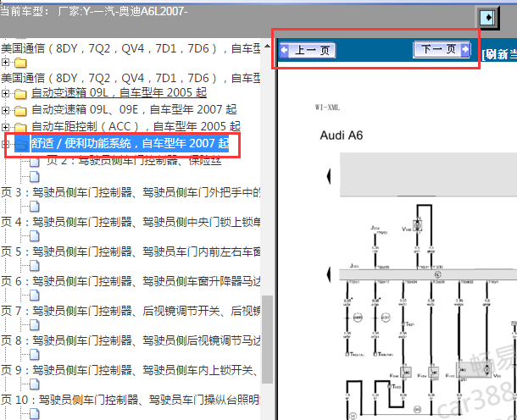The width and height of the screenshot is (517, 420).
Task: Click the arrow panel-toggle icon at top right
Action: (x=487, y=17)
